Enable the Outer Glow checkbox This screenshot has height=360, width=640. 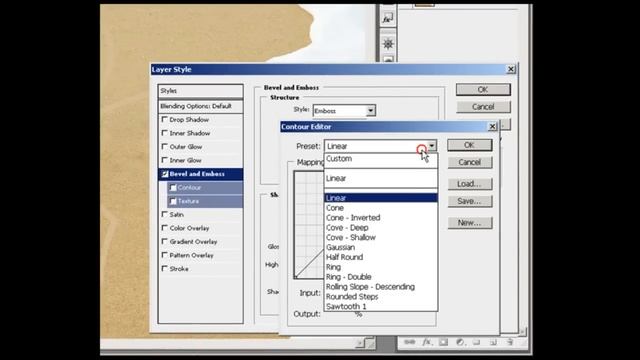coord(164,146)
